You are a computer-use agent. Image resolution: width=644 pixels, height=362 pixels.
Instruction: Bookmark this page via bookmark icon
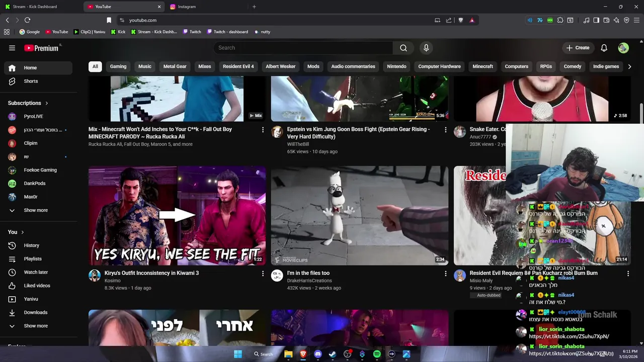[x=109, y=20]
